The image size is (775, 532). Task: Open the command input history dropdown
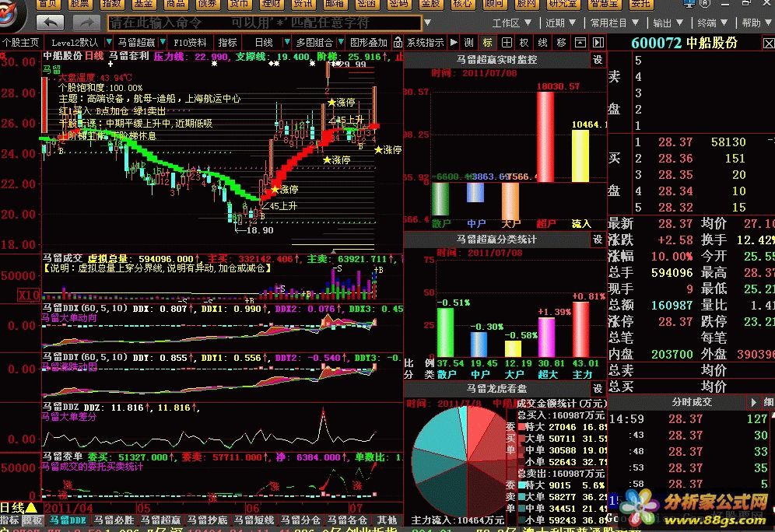[x=428, y=23]
